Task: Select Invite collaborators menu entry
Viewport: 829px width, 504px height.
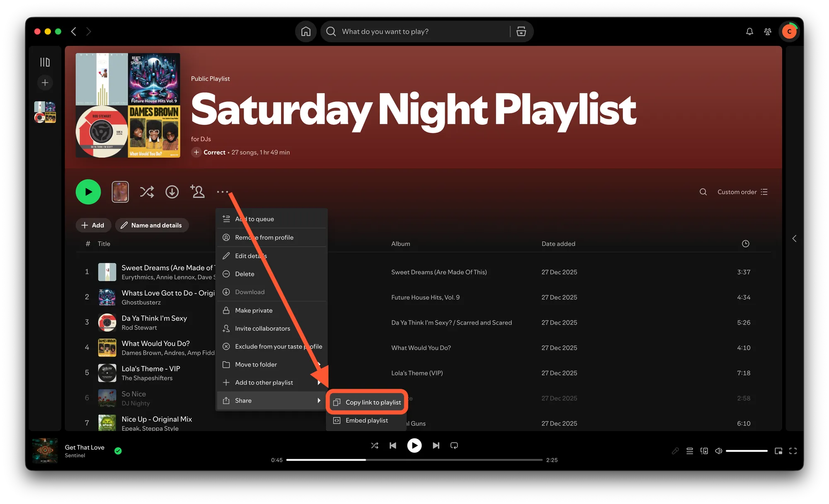Action: point(272,328)
